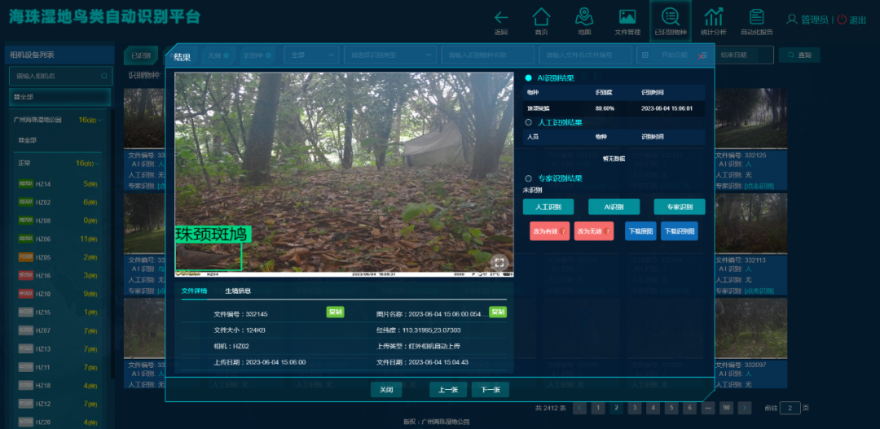Click calendar icon in 开始日期 field
The width and height of the screenshot is (880, 429).
pos(645,55)
